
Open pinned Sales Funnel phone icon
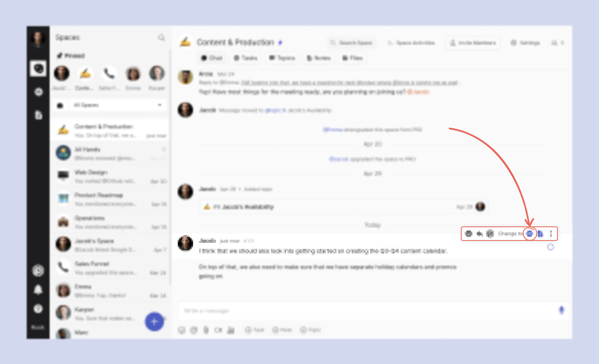click(x=109, y=73)
